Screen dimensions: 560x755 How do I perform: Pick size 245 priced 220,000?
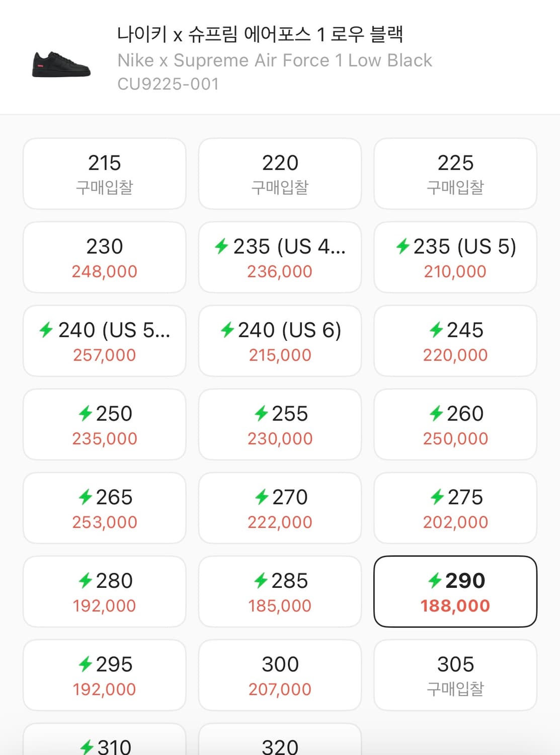click(x=455, y=341)
